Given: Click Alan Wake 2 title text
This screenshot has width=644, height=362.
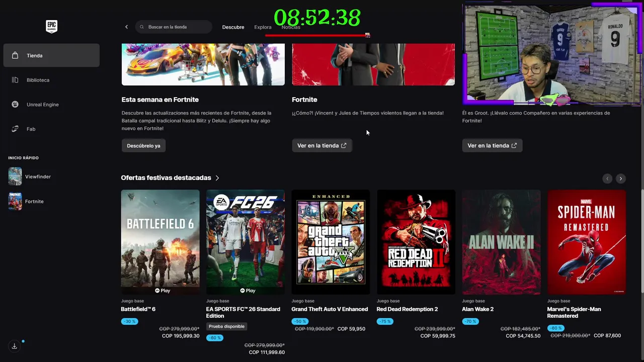Looking at the screenshot, I should tap(477, 309).
